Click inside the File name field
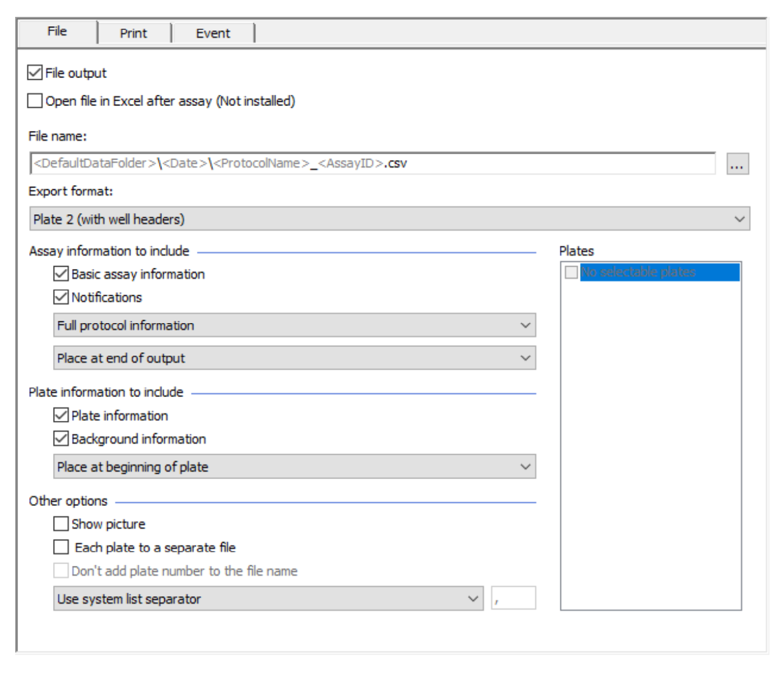Image resolution: width=784 pixels, height=673 pixels. (x=349, y=165)
